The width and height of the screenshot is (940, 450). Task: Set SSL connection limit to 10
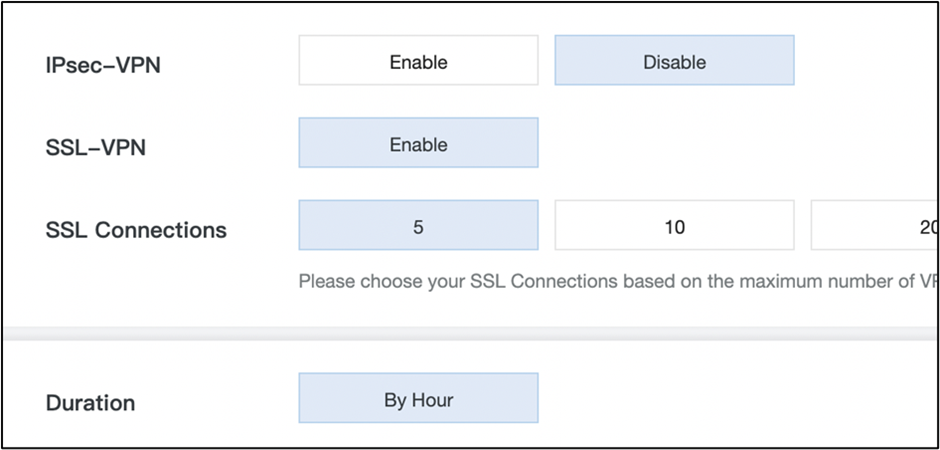click(x=674, y=226)
